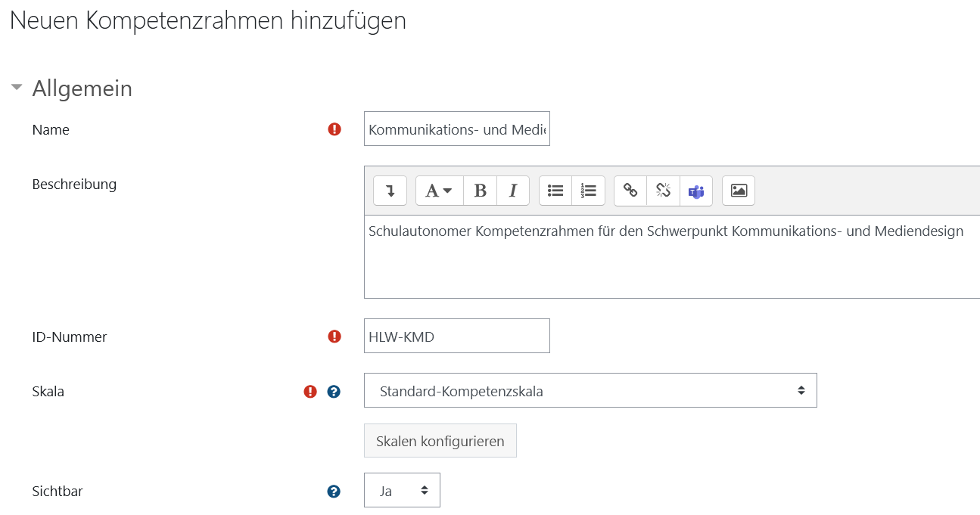Open the paragraph style menu in the editor
The image size is (980, 515).
(x=439, y=191)
